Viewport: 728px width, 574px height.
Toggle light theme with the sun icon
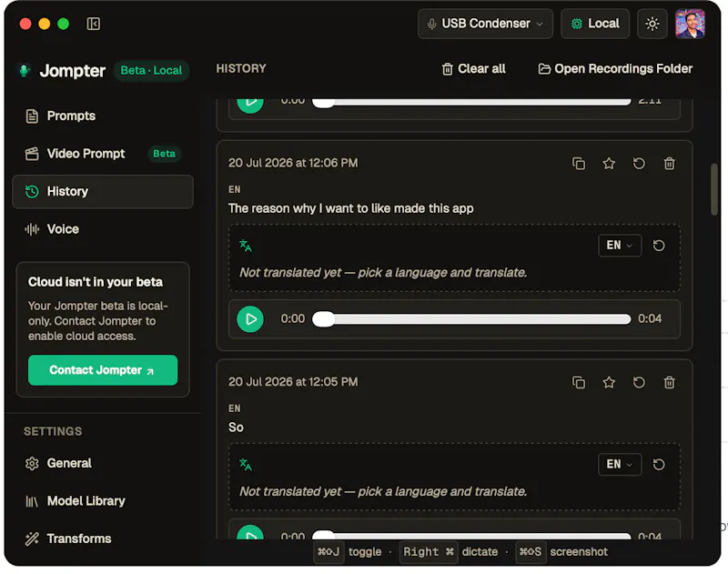(x=652, y=24)
